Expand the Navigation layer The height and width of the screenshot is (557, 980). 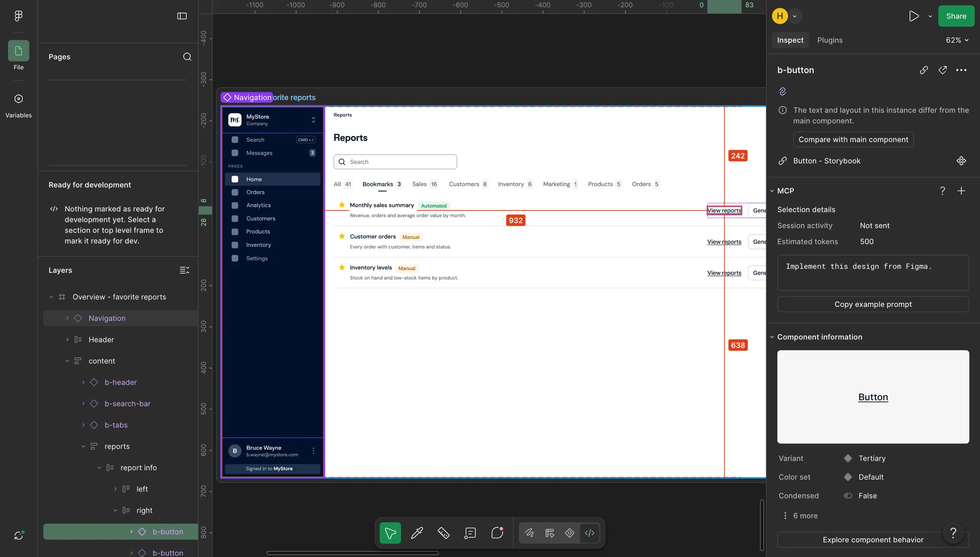click(67, 318)
